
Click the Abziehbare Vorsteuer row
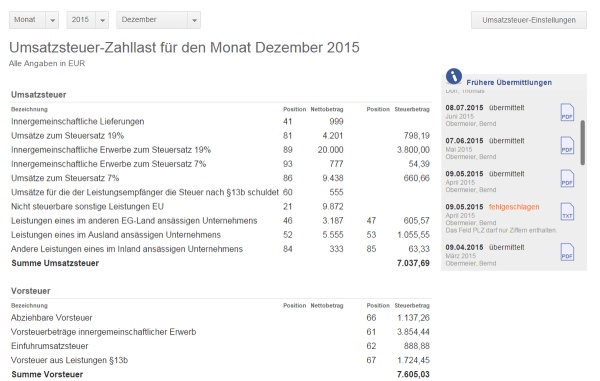coord(220,318)
